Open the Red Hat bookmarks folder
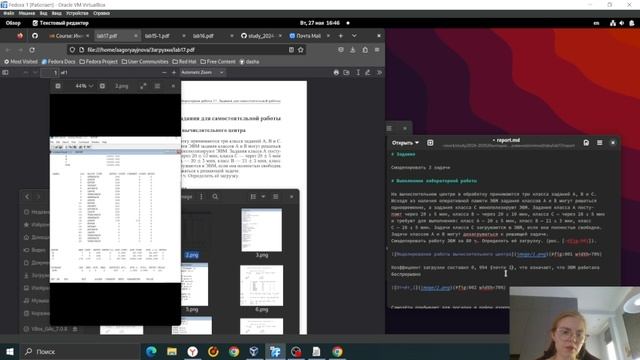The height and width of the screenshot is (360, 640). pyautogui.click(x=184, y=62)
